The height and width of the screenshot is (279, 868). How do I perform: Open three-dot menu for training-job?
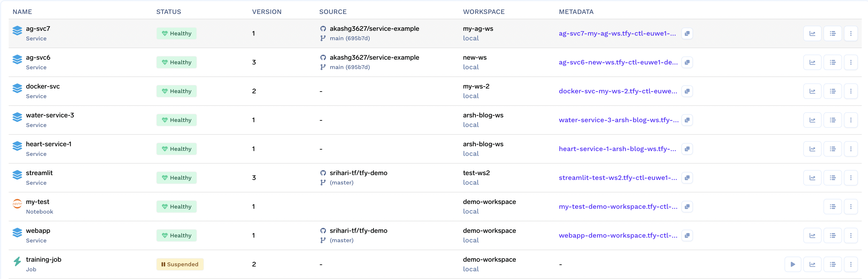pyautogui.click(x=850, y=264)
